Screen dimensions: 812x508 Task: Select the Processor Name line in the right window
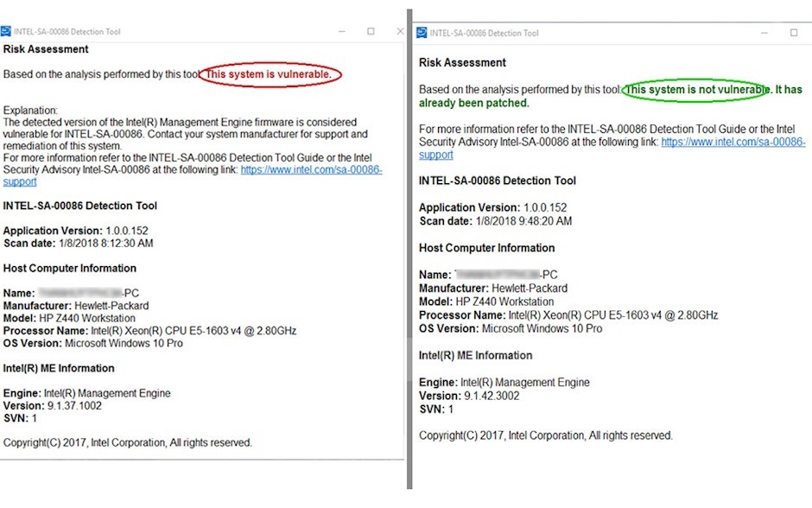pyautogui.click(x=568, y=315)
